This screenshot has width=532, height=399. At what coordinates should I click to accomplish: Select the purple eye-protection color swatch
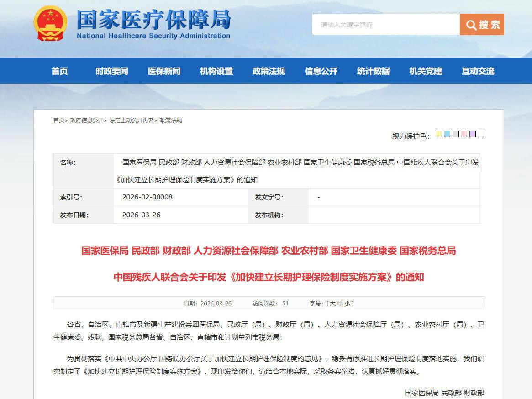pos(473,134)
